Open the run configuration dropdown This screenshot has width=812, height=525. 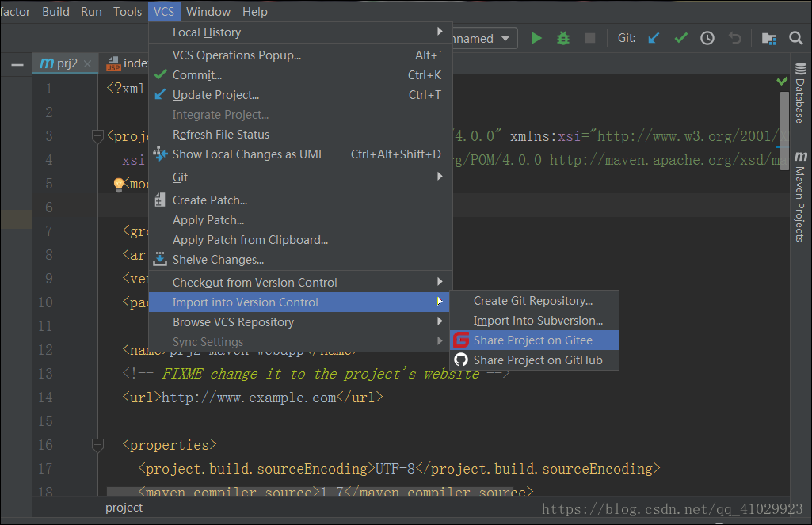coord(483,38)
